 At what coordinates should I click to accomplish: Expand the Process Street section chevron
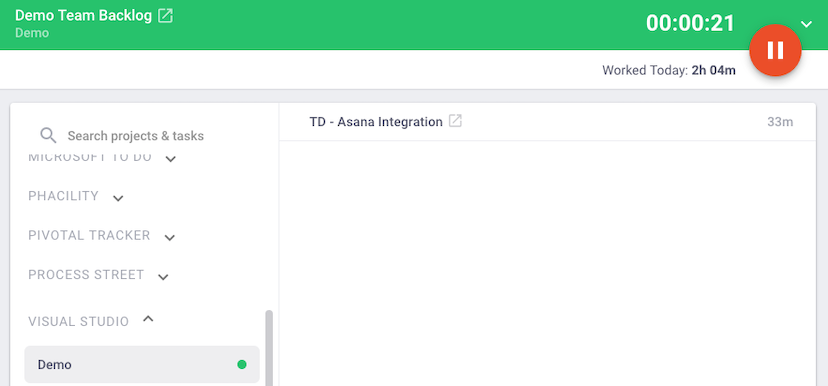(163, 277)
